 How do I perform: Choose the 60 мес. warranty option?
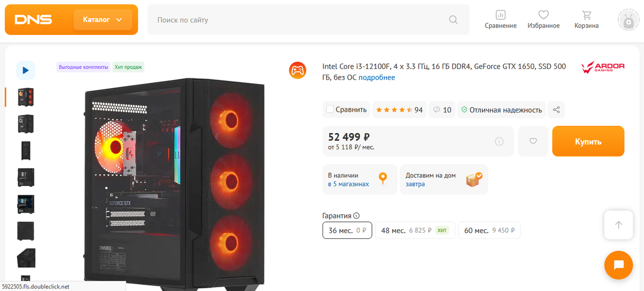point(489,230)
